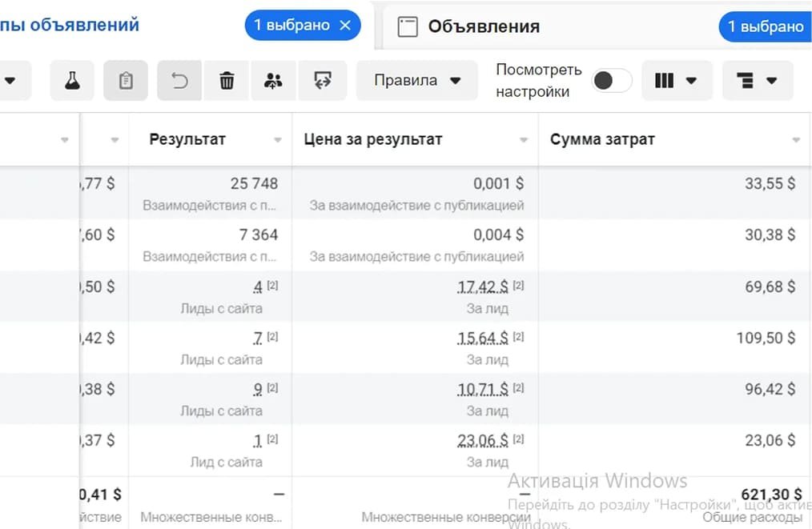The height and width of the screenshot is (529, 812).
Task: Click the export/share arrows icon
Action: 323,81
